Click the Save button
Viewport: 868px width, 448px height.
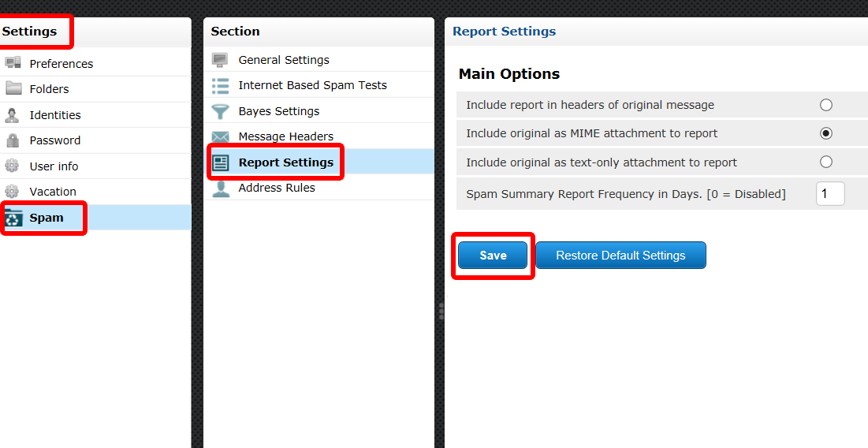tap(493, 256)
